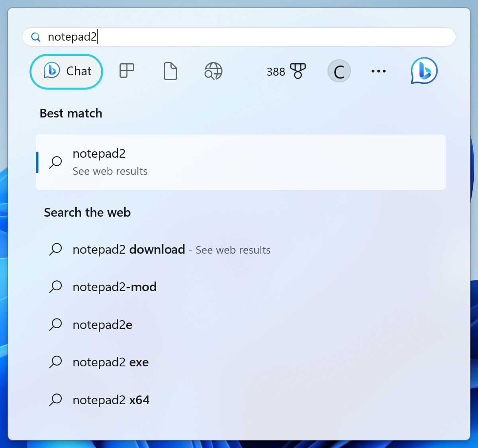478x448 pixels.
Task: Select the Documents filter icon
Action: point(170,71)
